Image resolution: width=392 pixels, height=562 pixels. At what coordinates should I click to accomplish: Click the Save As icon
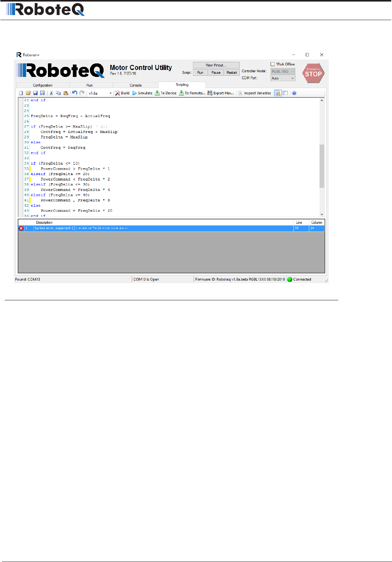[43, 93]
